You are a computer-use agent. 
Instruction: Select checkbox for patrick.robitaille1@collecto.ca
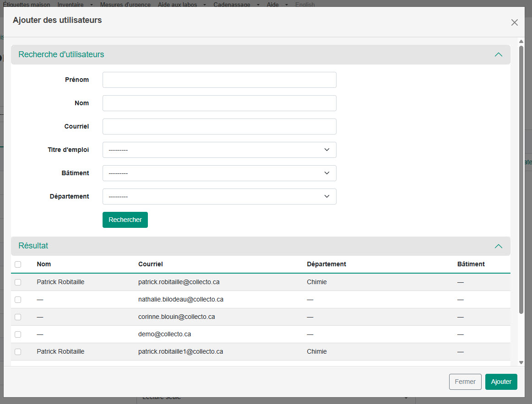click(x=18, y=352)
